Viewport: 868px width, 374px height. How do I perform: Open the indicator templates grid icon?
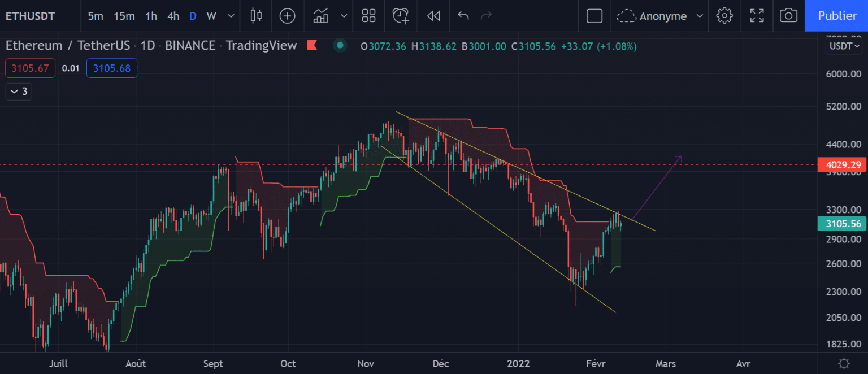(369, 16)
